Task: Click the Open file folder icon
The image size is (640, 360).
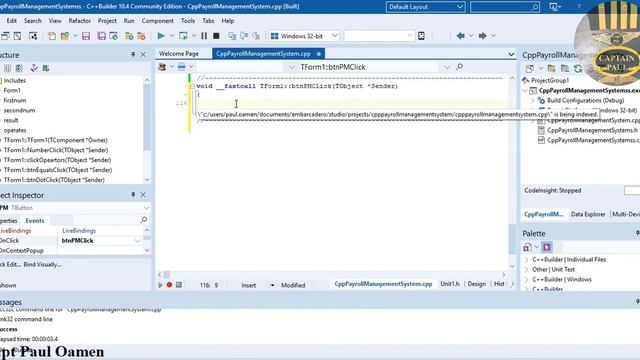Action: tap(65, 36)
